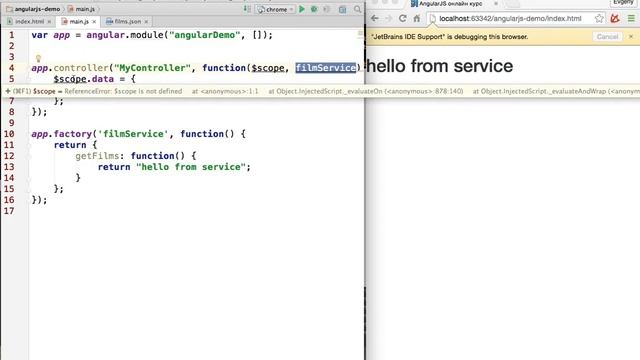Add the $scope evaluation to watches via plus
This screenshot has width=640, height=360.
(x=8, y=91)
